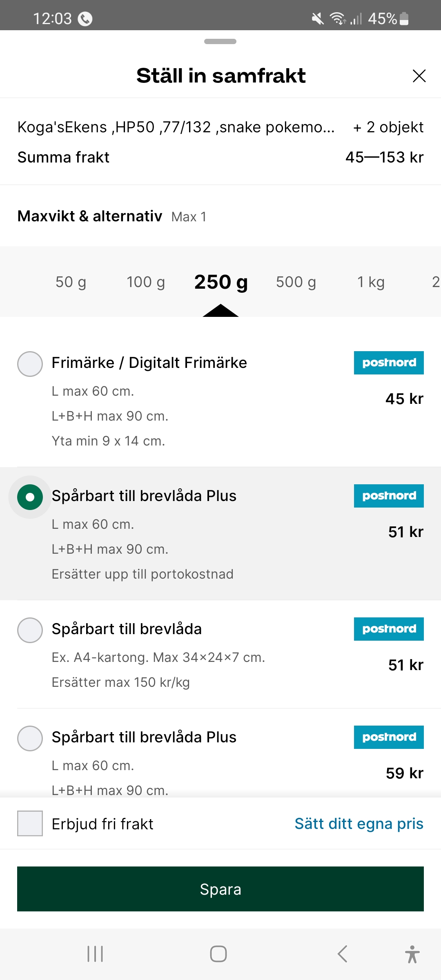Tap the Android home button icon
The image size is (441, 980).
218,954
